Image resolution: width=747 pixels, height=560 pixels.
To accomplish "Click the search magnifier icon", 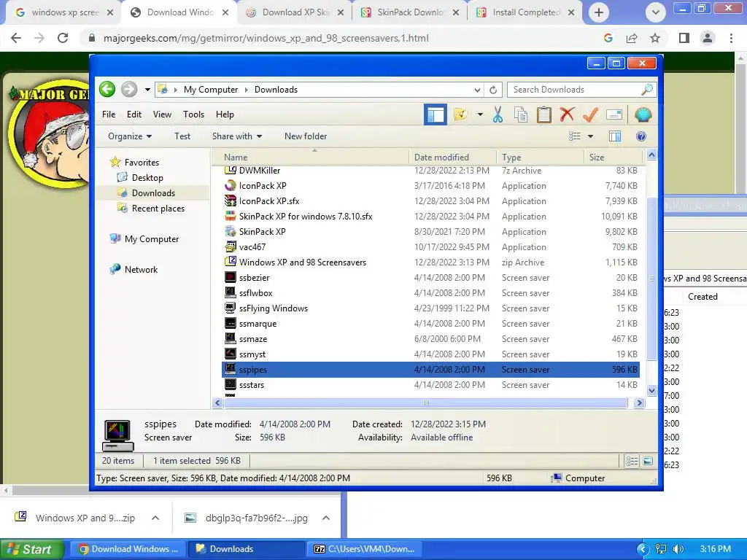I will coord(647,90).
